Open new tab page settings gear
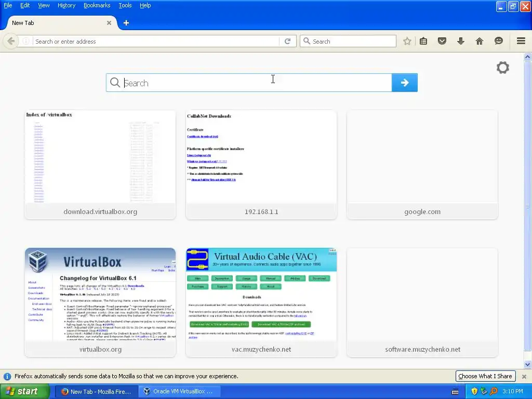Viewport: 532px width, 399px height. point(503,68)
